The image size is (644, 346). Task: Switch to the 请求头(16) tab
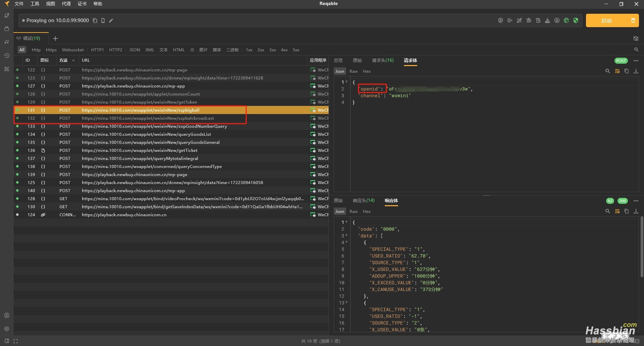pos(383,60)
